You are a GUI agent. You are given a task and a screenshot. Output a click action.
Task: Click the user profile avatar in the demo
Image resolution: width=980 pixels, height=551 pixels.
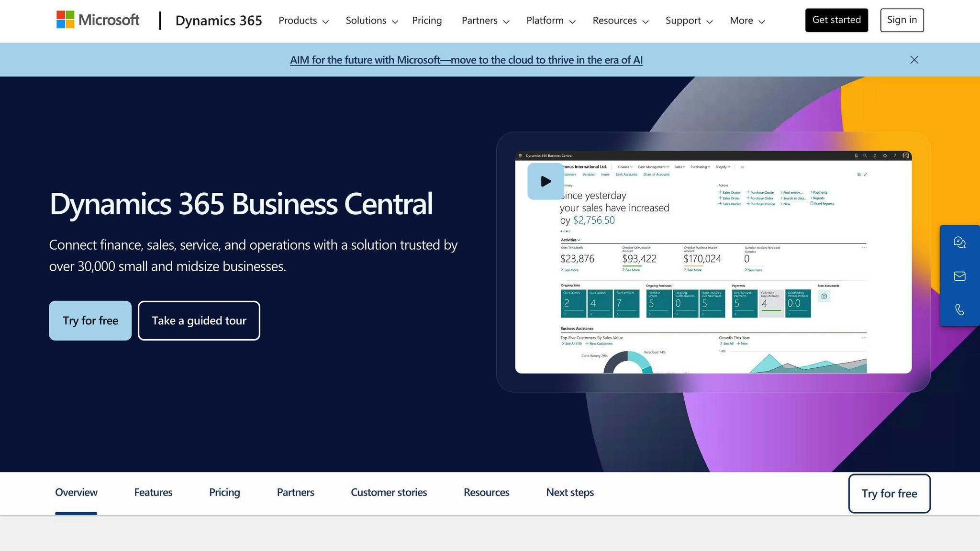[905, 155]
